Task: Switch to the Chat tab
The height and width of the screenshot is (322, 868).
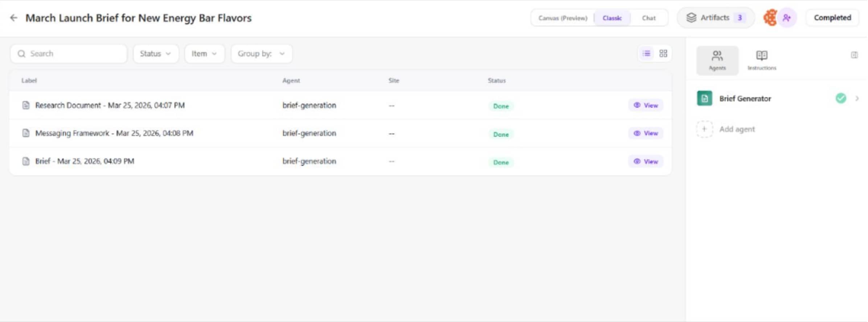Action: [x=649, y=18]
